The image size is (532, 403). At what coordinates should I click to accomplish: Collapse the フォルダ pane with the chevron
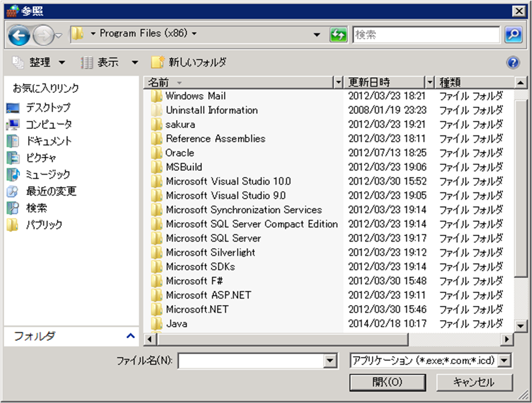tap(129, 336)
